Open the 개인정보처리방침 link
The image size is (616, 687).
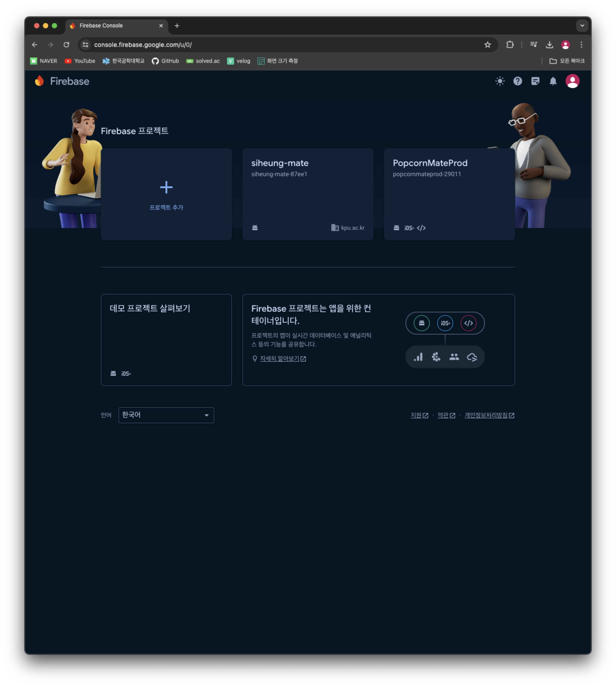point(486,415)
